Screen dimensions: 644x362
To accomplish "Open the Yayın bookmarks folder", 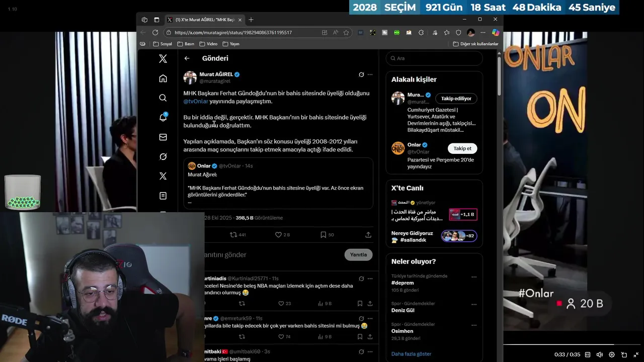I will (x=231, y=44).
